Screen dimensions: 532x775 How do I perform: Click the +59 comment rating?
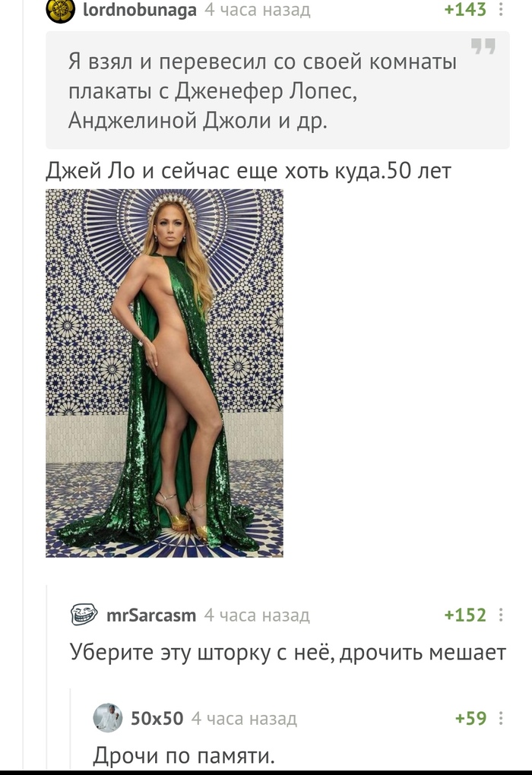470,718
